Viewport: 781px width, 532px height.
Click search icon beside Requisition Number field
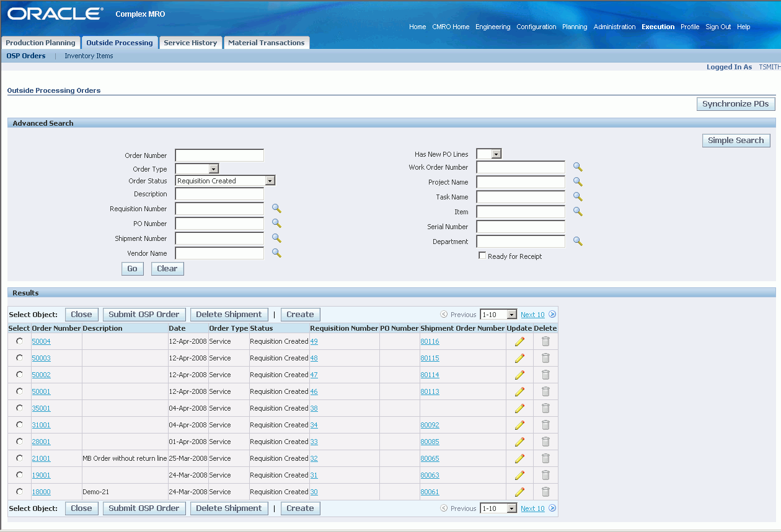click(276, 209)
